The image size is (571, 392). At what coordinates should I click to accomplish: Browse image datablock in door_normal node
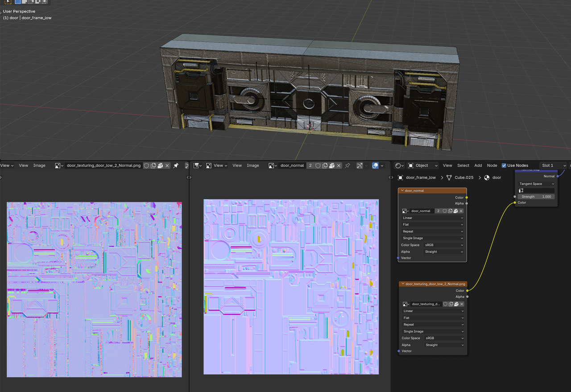pos(405,211)
